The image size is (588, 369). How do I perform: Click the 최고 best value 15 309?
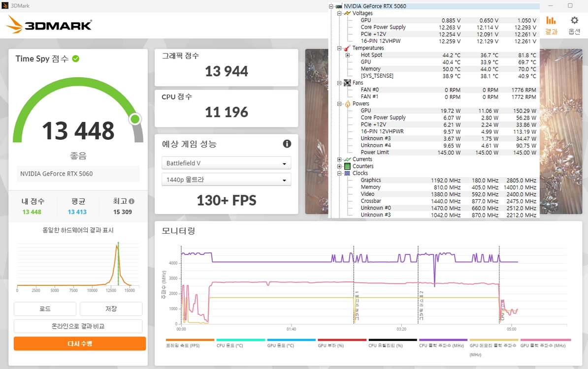tap(123, 212)
